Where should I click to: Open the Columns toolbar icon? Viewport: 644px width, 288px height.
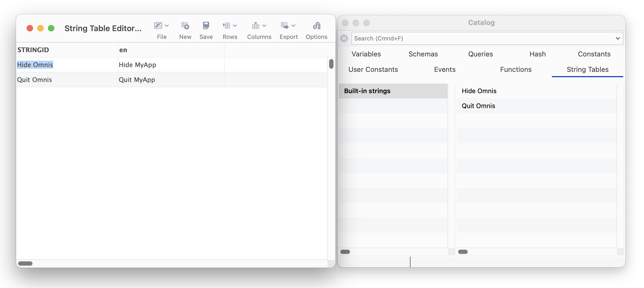256,26
